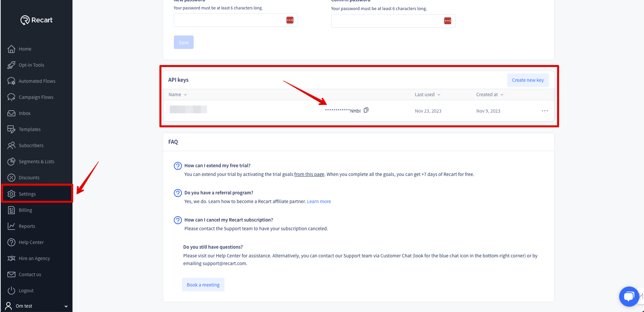This screenshot has height=312, width=644.
Task: Click Create new key button
Action: click(528, 80)
